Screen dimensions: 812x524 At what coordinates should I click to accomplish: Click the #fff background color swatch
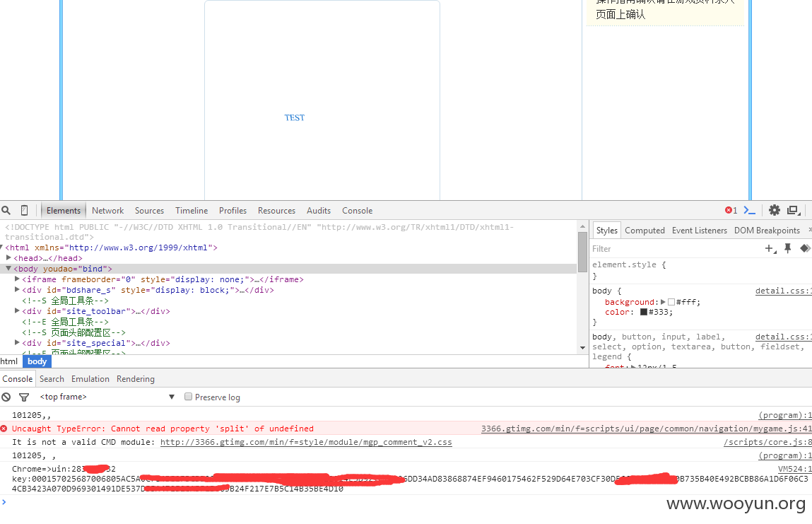coord(671,302)
